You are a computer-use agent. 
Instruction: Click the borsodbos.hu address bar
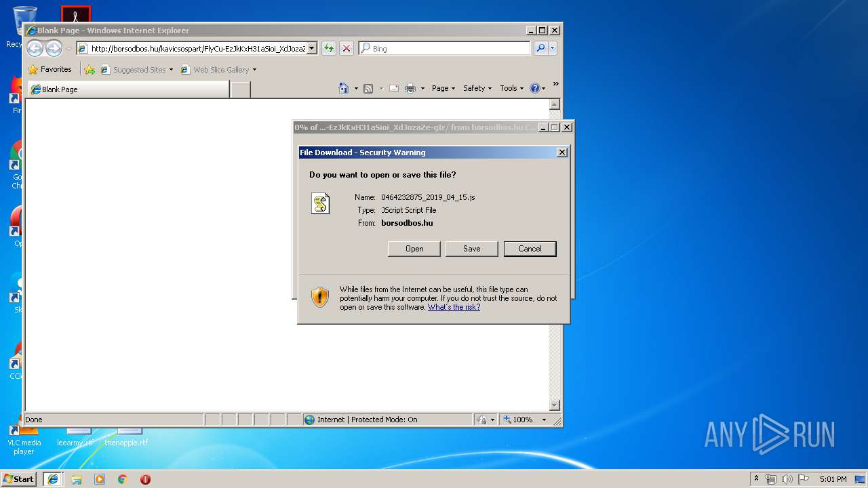192,48
